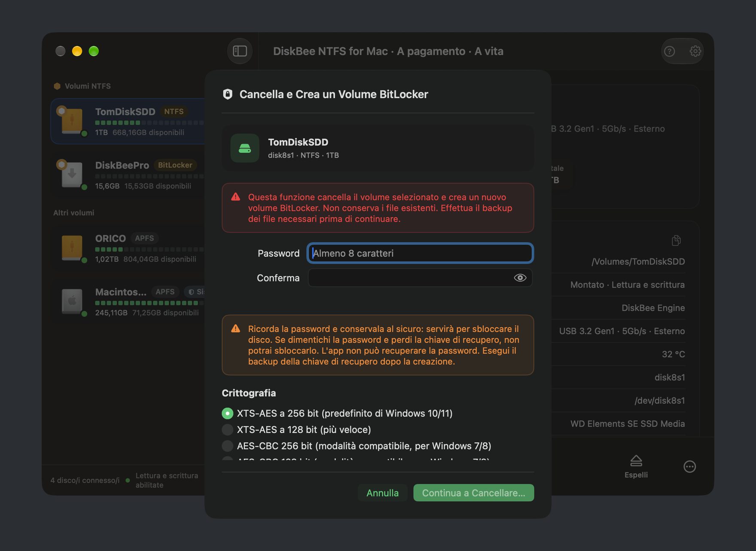Image resolution: width=756 pixels, height=551 pixels.
Task: Toggle password visibility eye icon
Action: [x=520, y=278]
